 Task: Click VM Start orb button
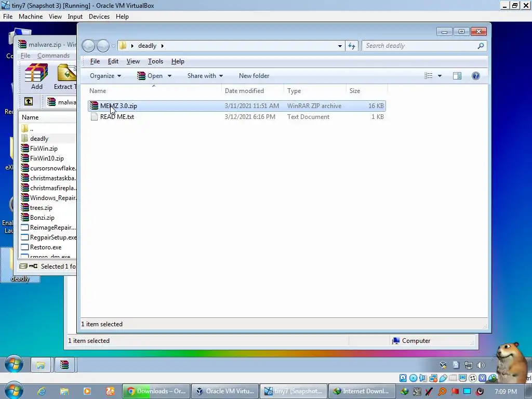14,365
